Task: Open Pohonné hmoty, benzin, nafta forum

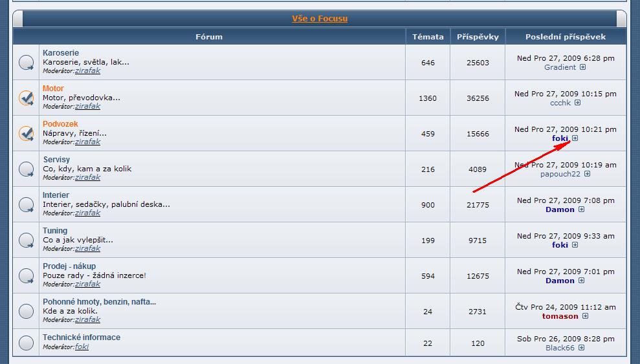Action: point(99,302)
